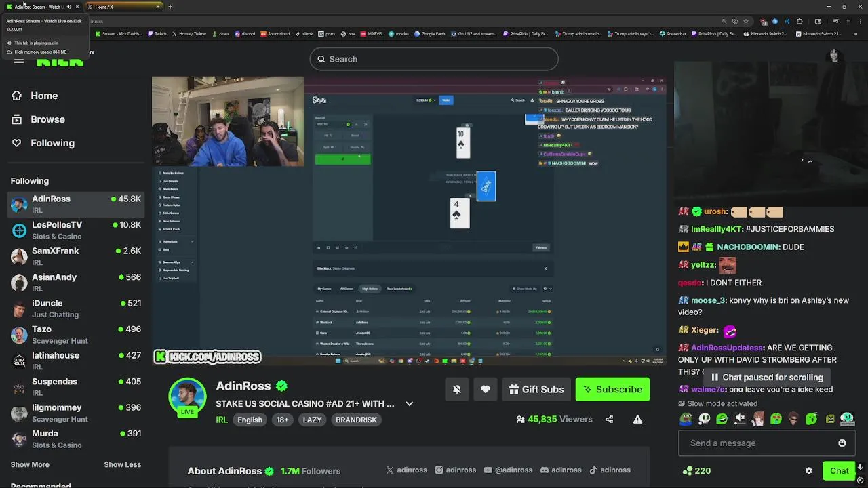Click the Kick search box
Viewport: 868px width, 488px height.
tap(434, 59)
